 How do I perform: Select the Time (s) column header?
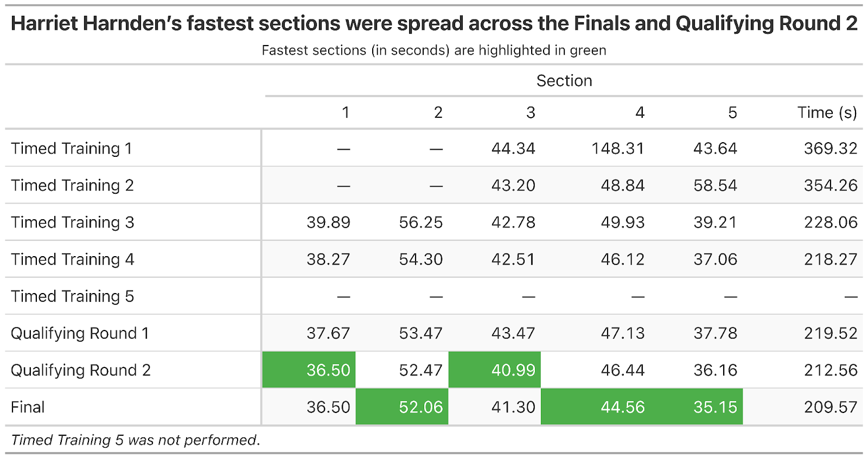827,113
